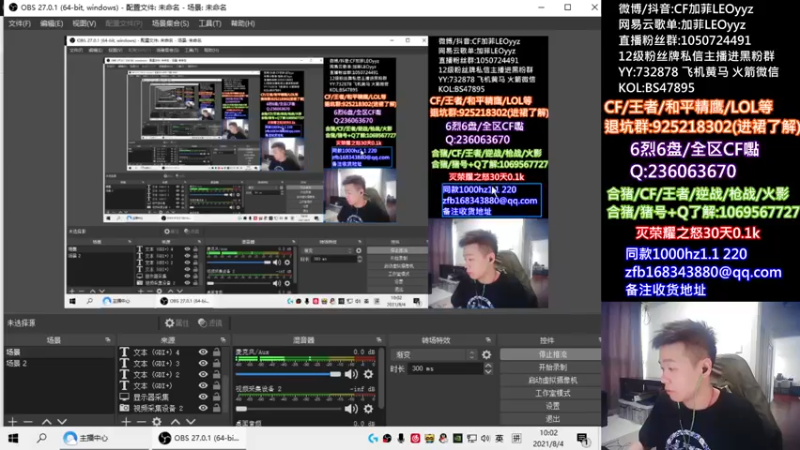Pop out the 场景 dock panel
This screenshot has height=450, width=800.
tap(108, 340)
